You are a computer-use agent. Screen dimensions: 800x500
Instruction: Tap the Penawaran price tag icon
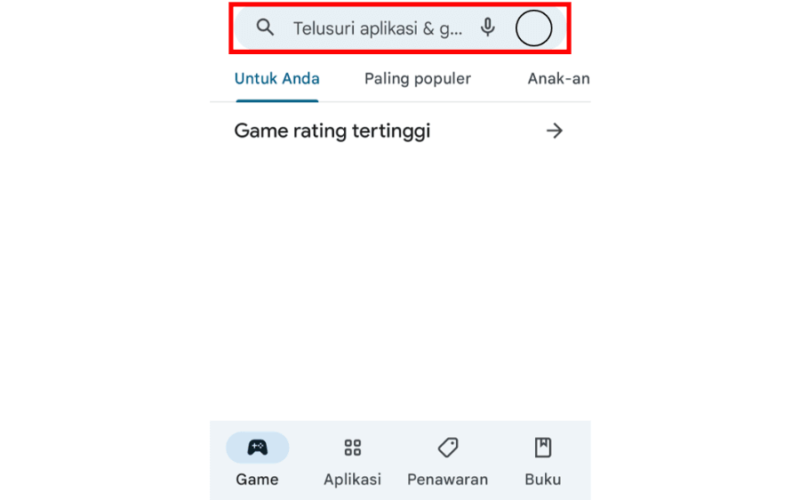pyautogui.click(x=448, y=447)
